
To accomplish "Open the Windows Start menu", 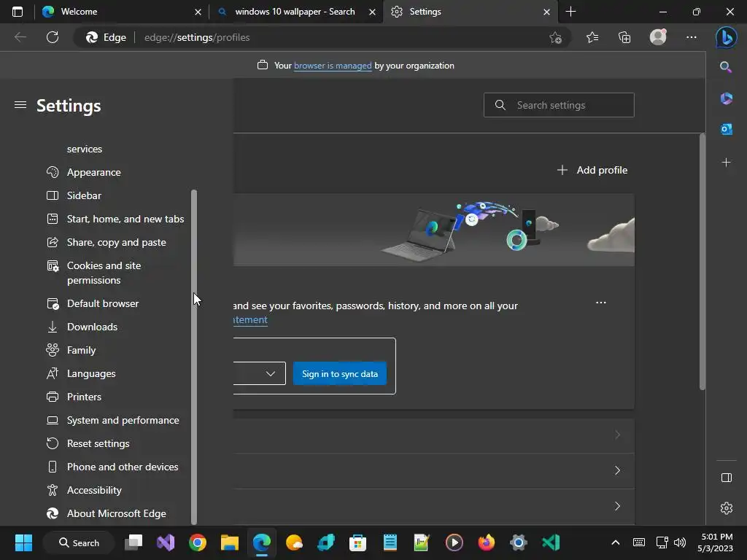I will [x=23, y=542].
